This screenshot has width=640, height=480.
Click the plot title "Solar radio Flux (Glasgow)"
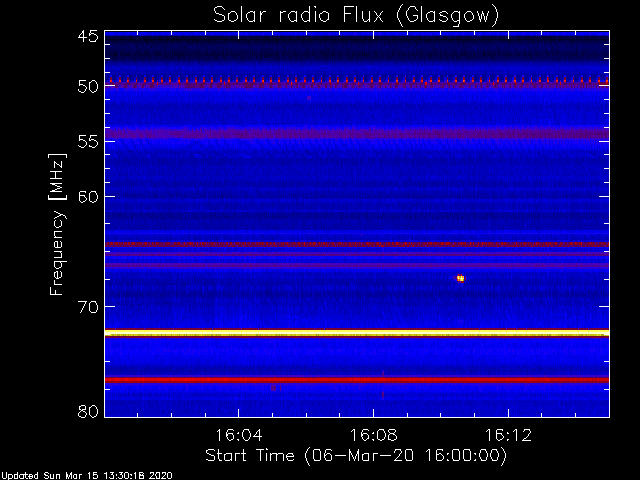[x=356, y=16]
